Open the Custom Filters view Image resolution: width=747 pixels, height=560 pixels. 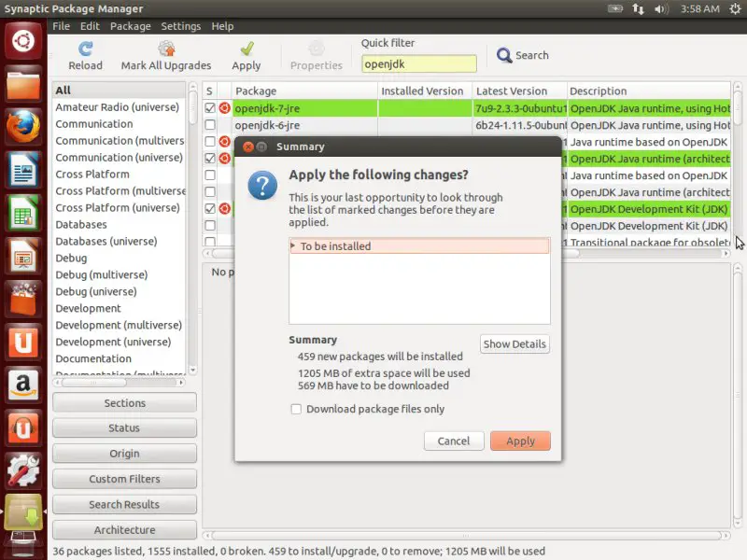point(124,479)
